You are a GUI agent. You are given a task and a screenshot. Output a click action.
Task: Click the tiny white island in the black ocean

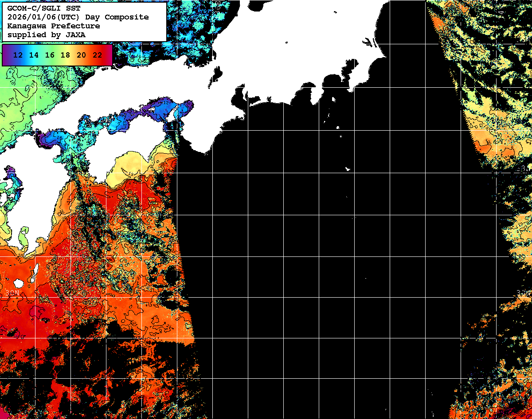pyautogui.click(x=348, y=169)
